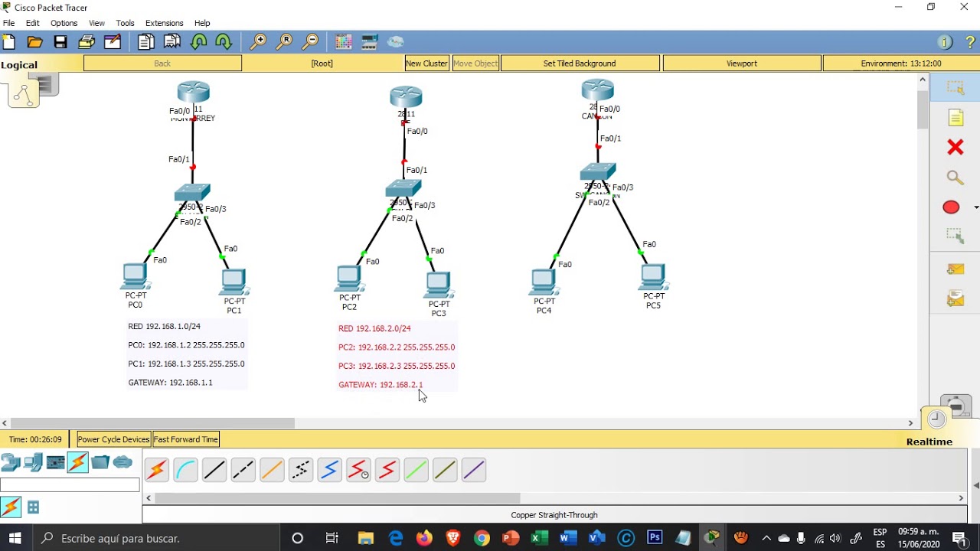Screen dimensions: 980x551
Task: Save the network with floppy icon
Action: pyautogui.click(x=60, y=42)
